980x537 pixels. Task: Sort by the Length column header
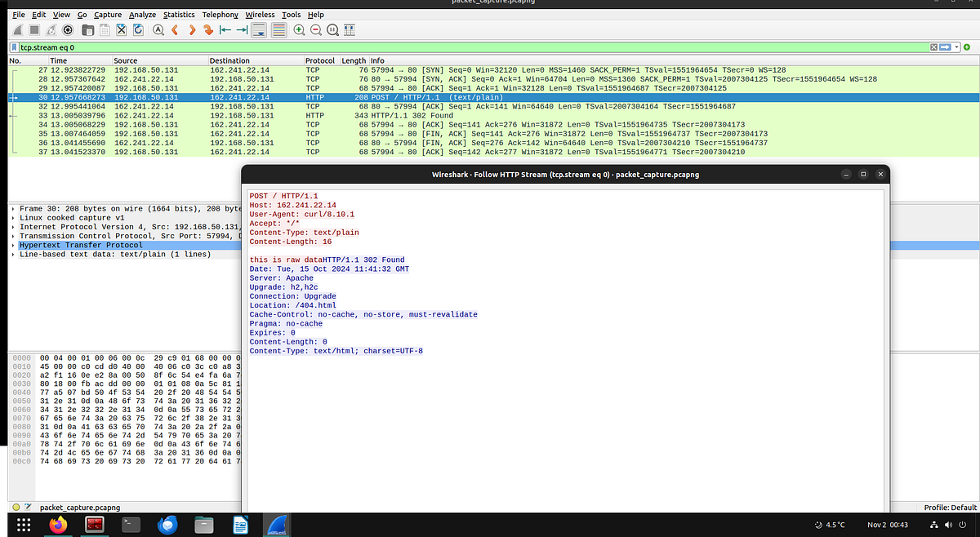pos(354,60)
